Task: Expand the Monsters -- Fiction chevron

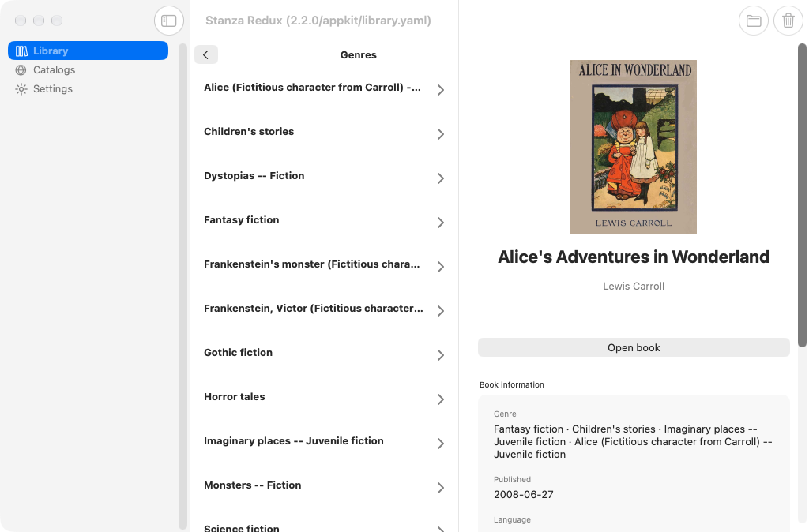Action: point(441,488)
